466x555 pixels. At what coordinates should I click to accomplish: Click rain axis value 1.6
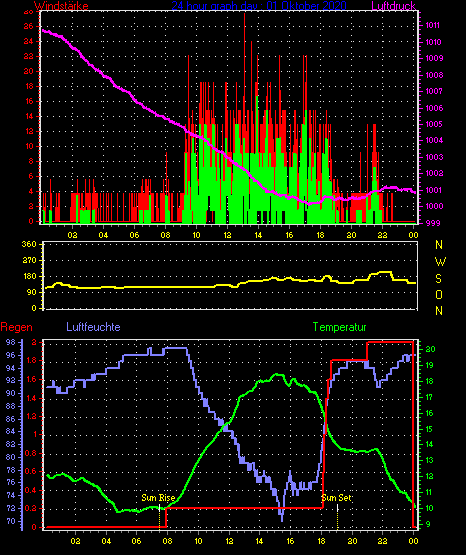pyautogui.click(x=31, y=379)
